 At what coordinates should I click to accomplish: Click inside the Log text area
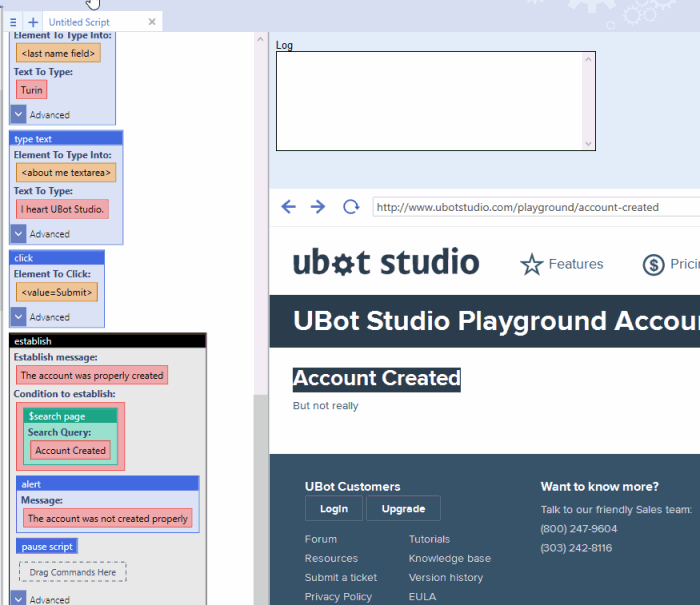(429, 101)
